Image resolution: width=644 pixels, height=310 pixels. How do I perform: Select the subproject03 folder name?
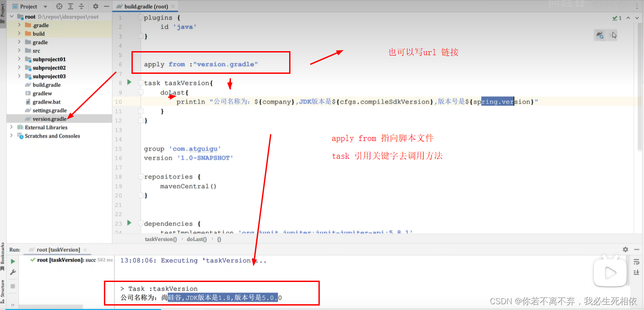pos(49,76)
